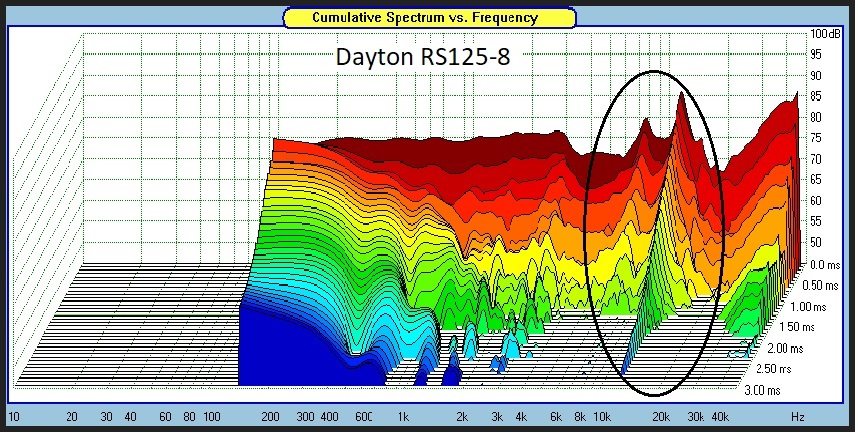The image size is (858, 435).
Task: Click the 85 dB axis label
Action: tap(816, 97)
